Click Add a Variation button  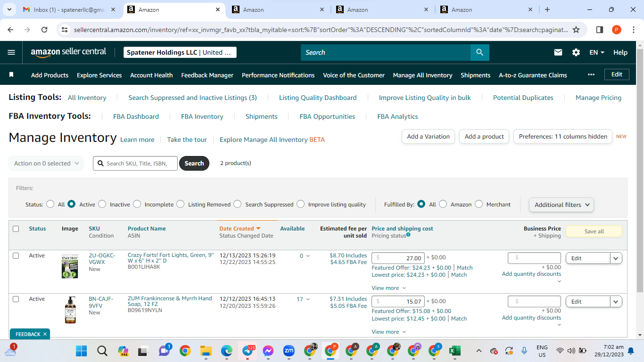(x=428, y=136)
